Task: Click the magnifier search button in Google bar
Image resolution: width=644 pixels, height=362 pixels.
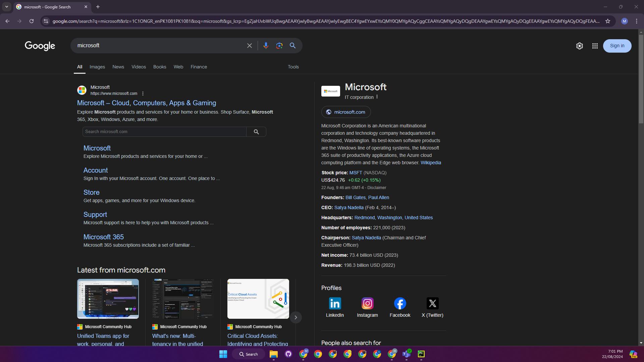Action: (292, 46)
